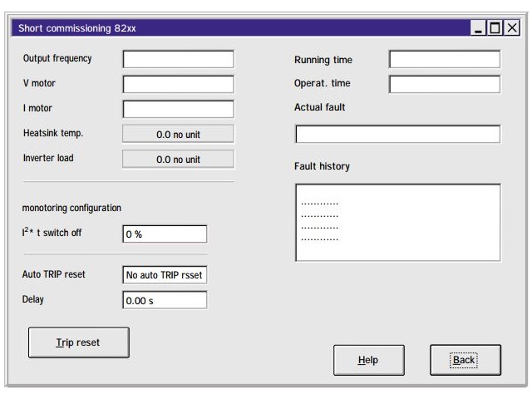Click the Running time field
The width and height of the screenshot is (532, 399).
coord(445,59)
